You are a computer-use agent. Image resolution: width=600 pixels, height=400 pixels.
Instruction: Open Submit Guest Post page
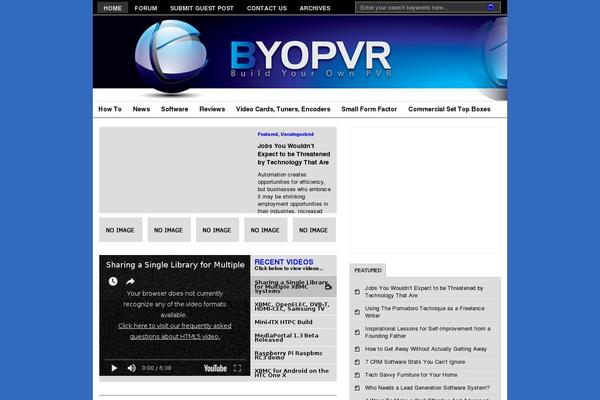pyautogui.click(x=202, y=8)
